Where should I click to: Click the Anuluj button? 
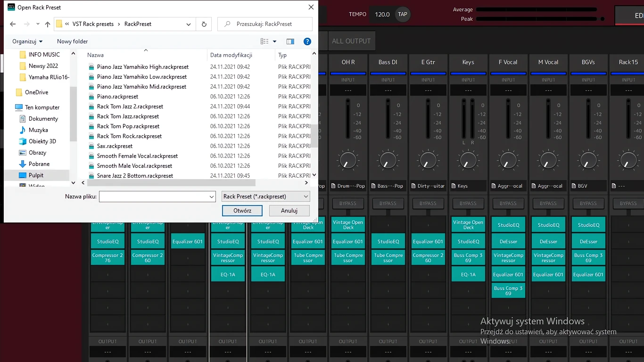289,211
